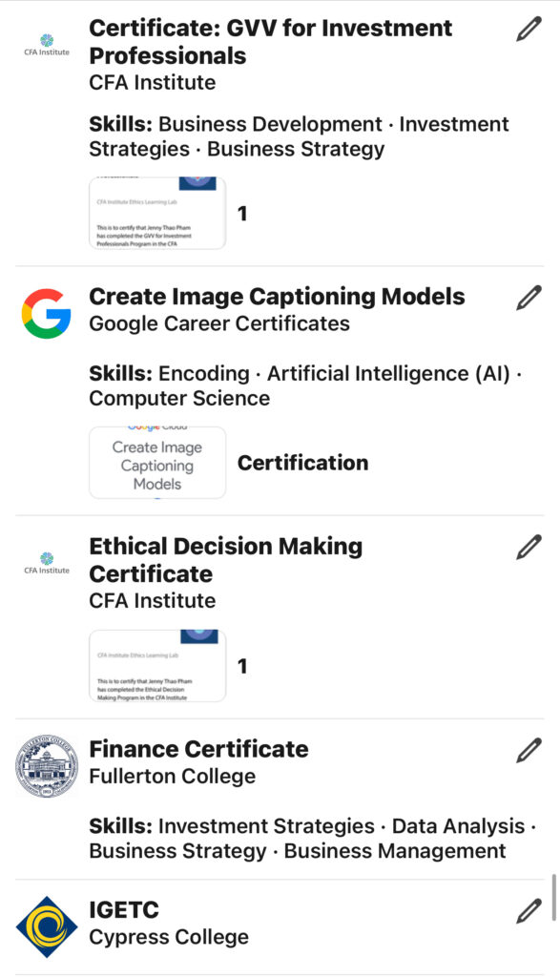The height and width of the screenshot is (977, 560).
Task: Select the Ethical Decision Making Certificate title
Action: 225,559
